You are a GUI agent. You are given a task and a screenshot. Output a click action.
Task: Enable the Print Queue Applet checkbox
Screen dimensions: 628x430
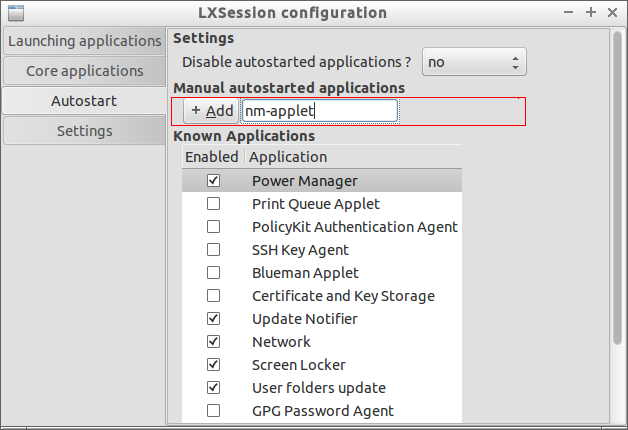coord(213,204)
